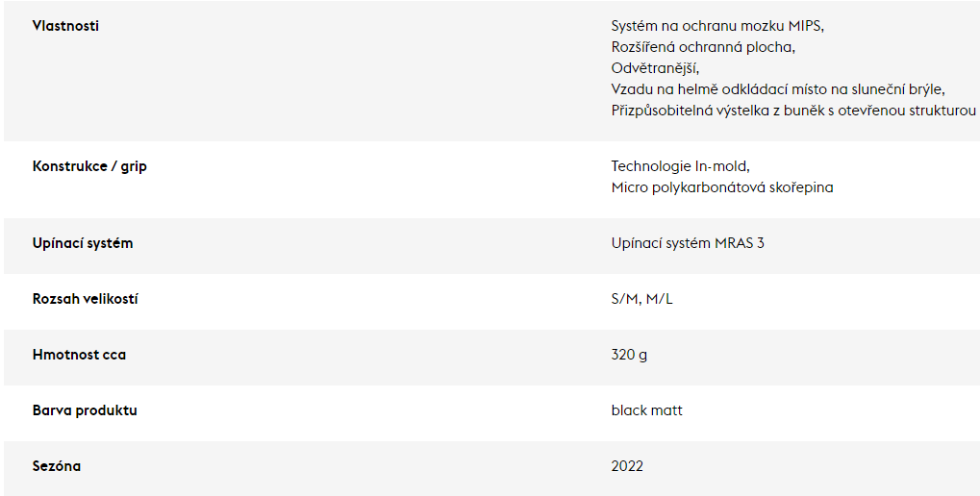This screenshot has width=980, height=496.
Task: Click the bold Upínací systém label
Action: tap(83, 243)
